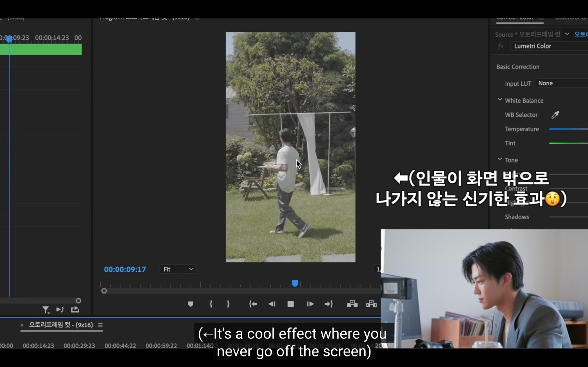Click the 00:00:29:23 mark on timeline ruler
The width and height of the screenshot is (588, 367).
click(x=79, y=346)
